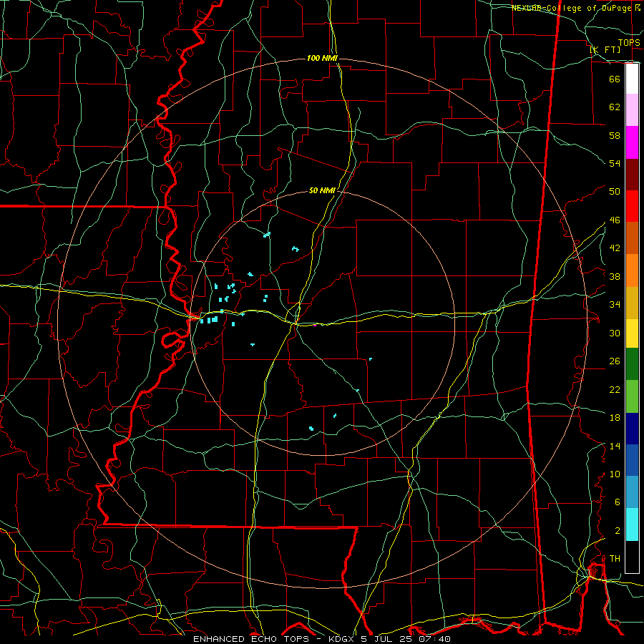The image size is (644, 644).
Task: Click the "50" legend value
Action: (x=615, y=191)
